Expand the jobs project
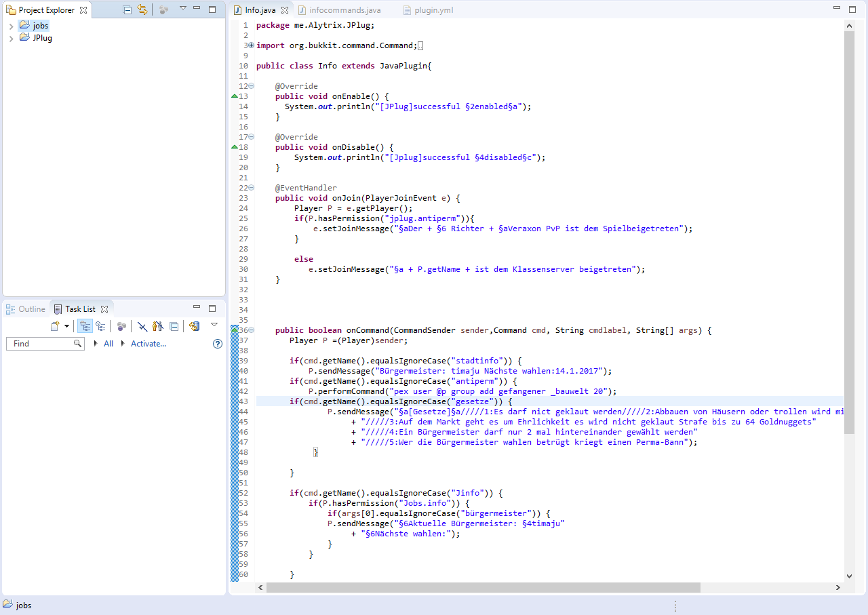Screen dimensions: 868x615 click(11, 26)
